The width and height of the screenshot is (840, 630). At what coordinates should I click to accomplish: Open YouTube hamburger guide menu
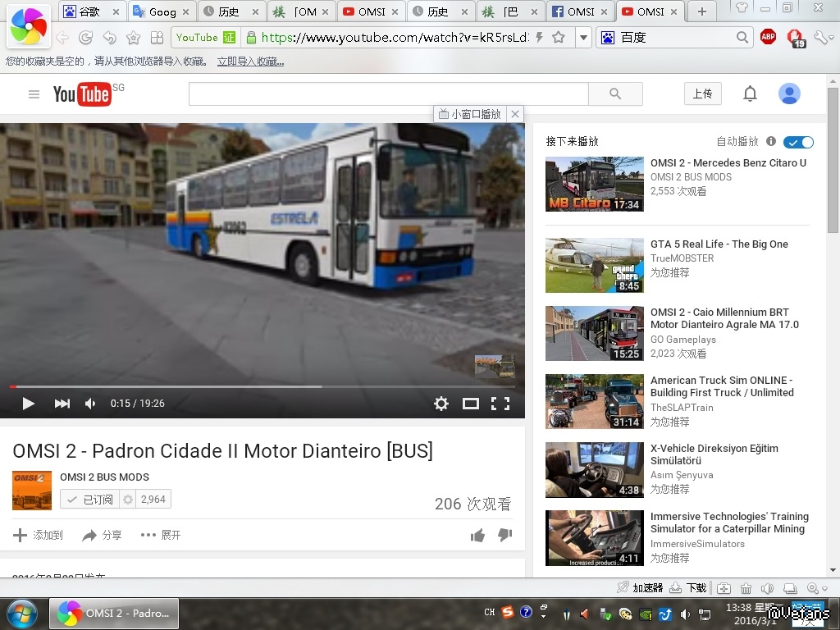[34, 94]
